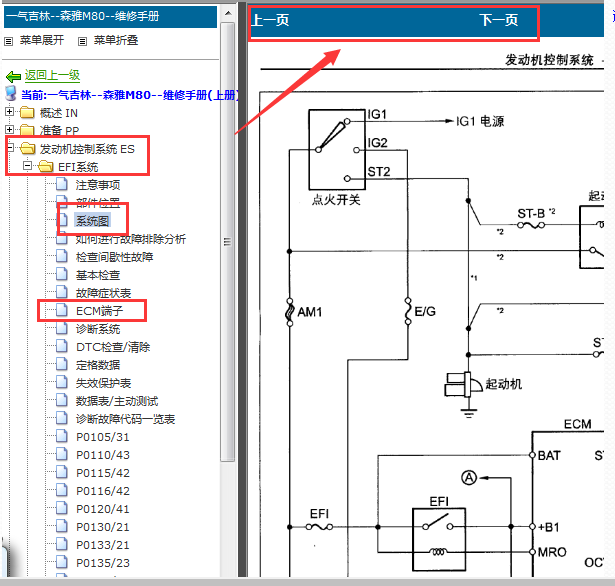Image resolution: width=615 pixels, height=586 pixels.
Task: Click the 基本检查 document icon
Action: [62, 274]
